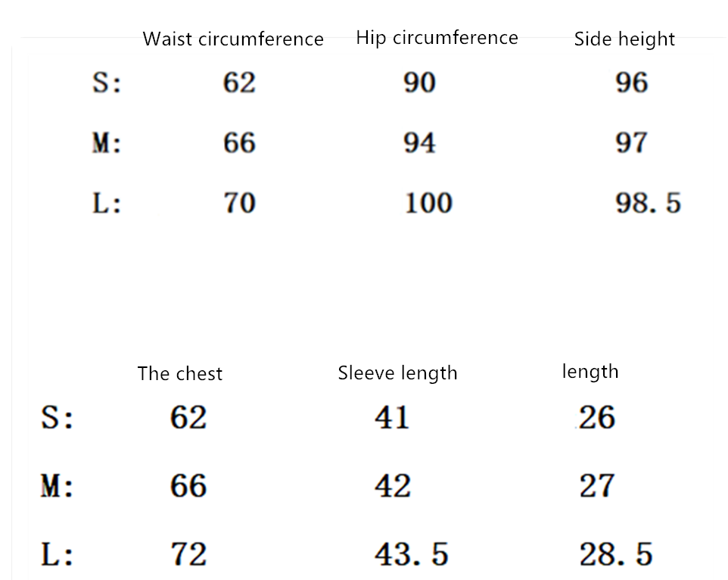The width and height of the screenshot is (728, 580).
Task: Click hip circumference value 90
Action: coord(419,83)
